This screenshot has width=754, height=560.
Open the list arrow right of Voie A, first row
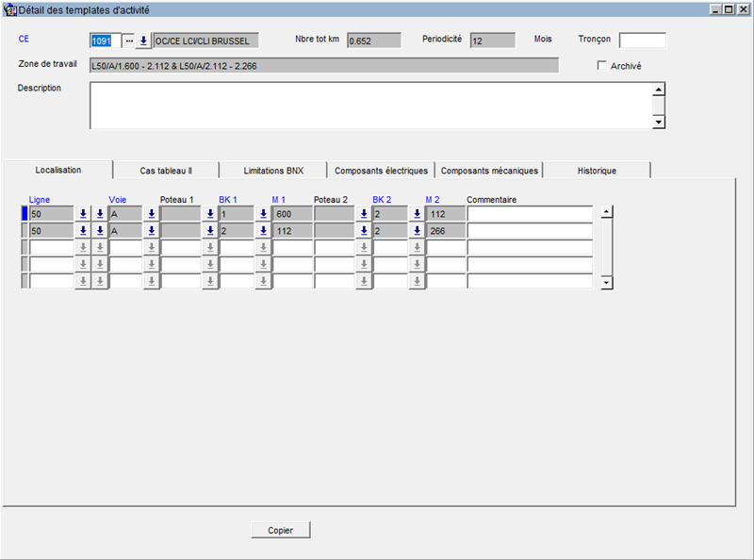[x=152, y=214]
